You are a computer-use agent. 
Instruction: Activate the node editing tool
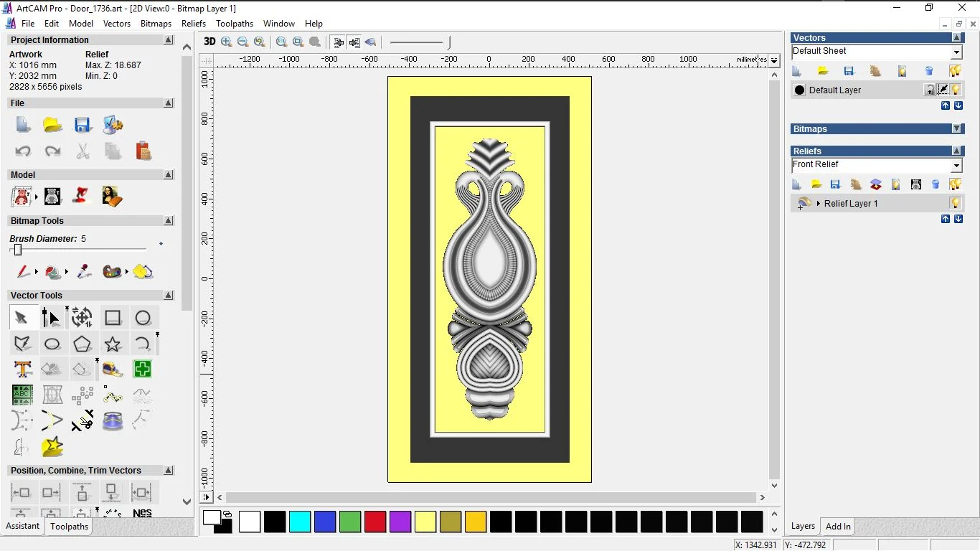coord(52,318)
